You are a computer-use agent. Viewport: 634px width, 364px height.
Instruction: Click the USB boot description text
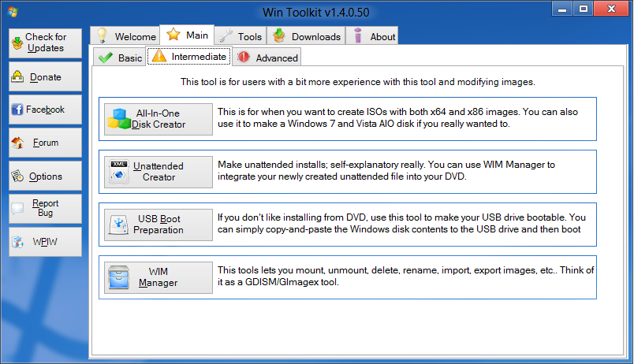tap(401, 223)
